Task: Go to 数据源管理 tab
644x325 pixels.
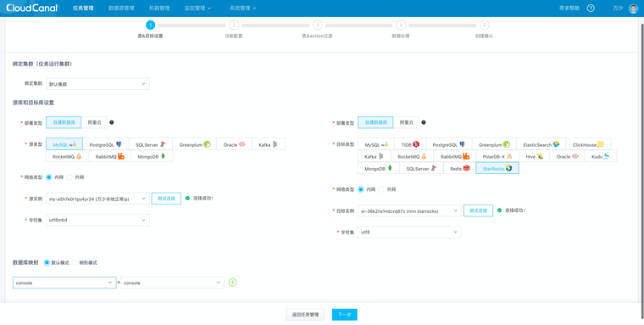Action: pyautogui.click(x=121, y=8)
